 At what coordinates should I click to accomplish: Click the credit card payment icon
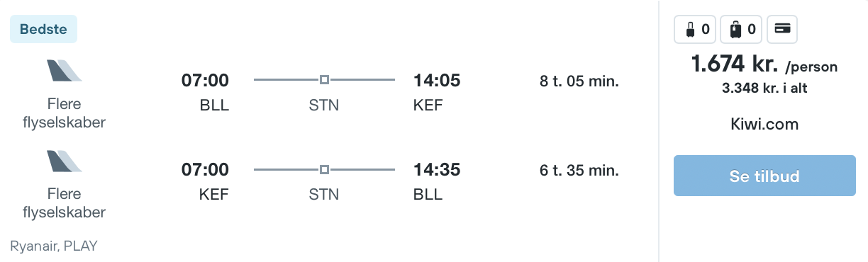(x=782, y=29)
